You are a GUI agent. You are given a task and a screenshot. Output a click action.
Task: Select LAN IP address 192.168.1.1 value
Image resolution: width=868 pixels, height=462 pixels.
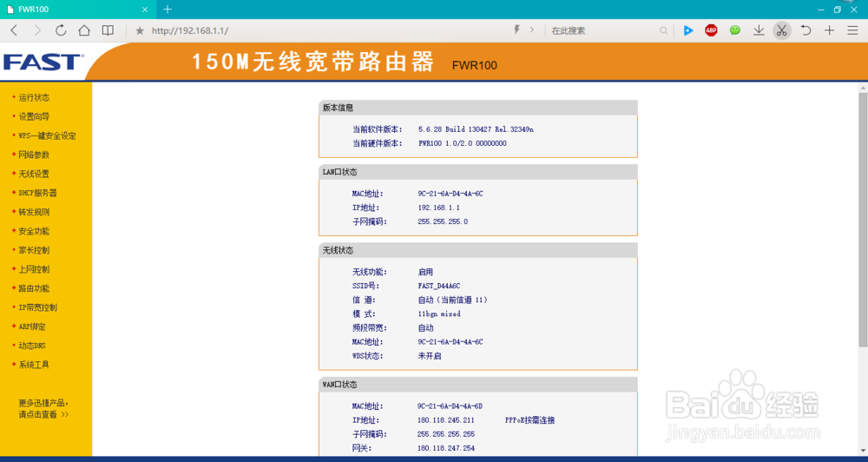(438, 208)
